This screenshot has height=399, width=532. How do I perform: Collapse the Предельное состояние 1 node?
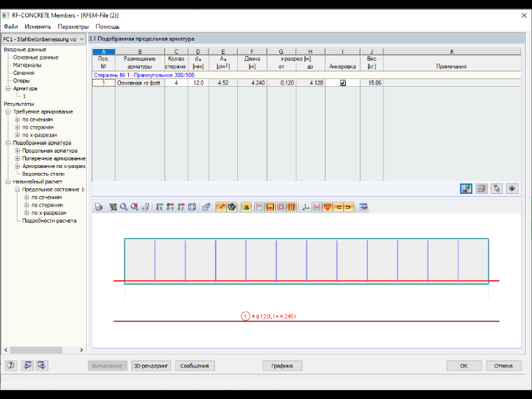17,190
